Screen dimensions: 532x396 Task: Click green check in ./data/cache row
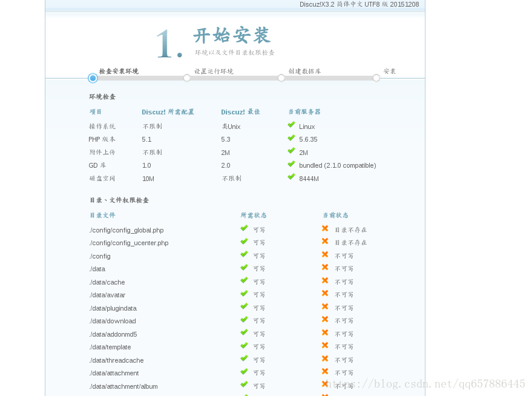245,280
